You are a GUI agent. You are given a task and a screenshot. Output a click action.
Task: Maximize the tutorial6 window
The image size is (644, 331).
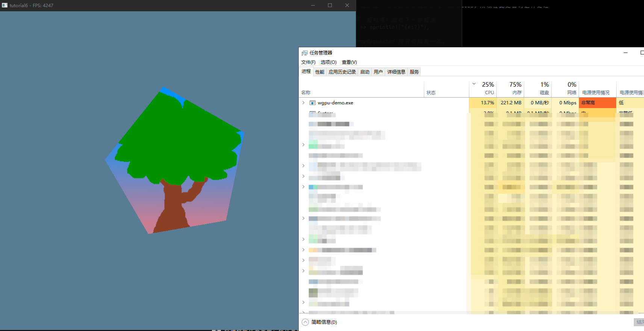tap(330, 5)
